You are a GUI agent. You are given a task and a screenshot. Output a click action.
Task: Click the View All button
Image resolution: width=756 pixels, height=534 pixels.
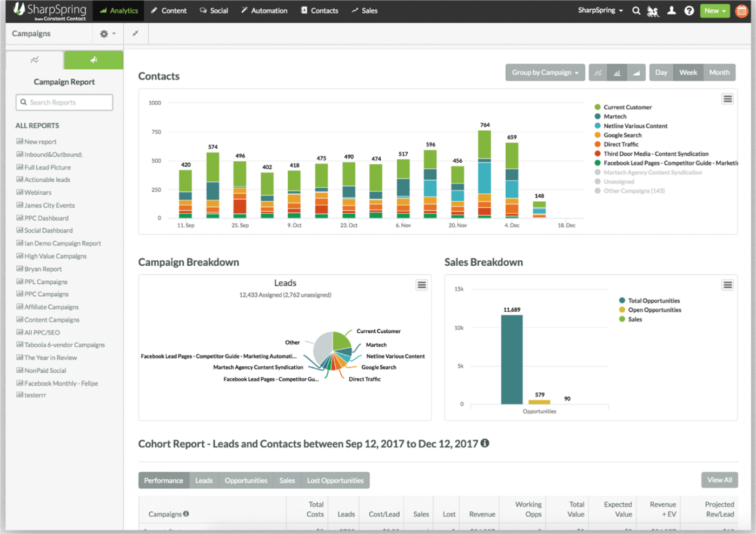coord(719,479)
